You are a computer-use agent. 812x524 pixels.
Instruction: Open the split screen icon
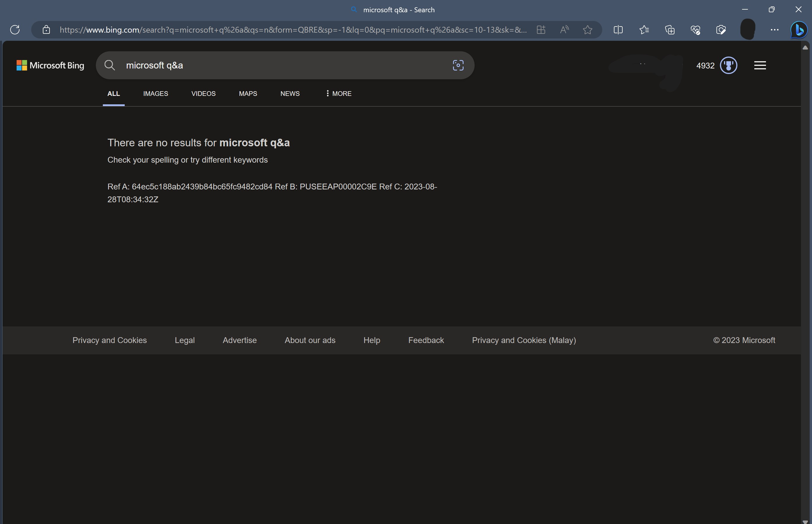coord(618,30)
